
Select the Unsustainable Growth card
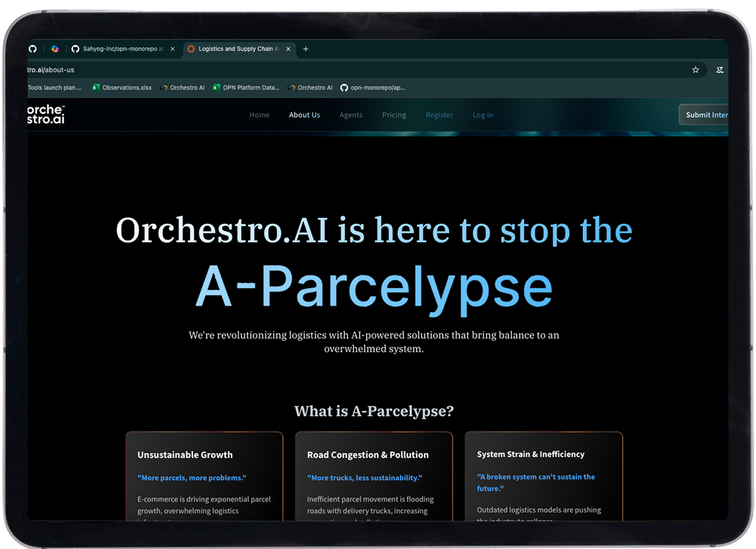click(205, 476)
